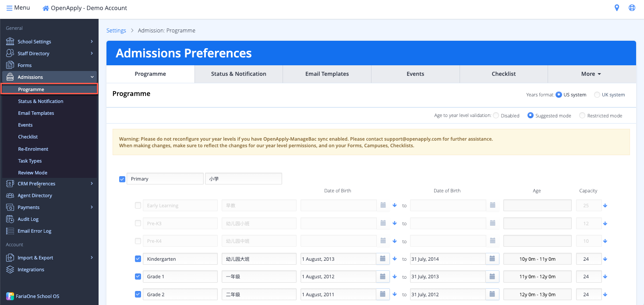Open Re-Enrolment in sidebar

point(33,149)
